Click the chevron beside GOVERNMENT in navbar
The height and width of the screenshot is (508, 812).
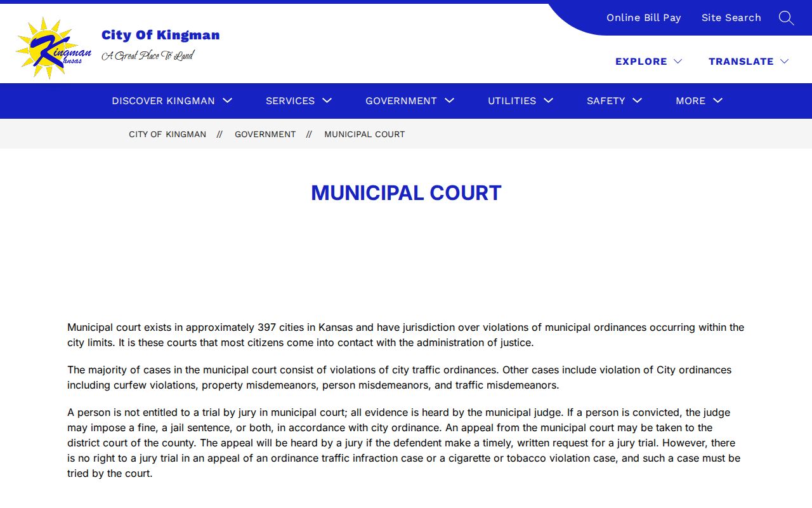[x=450, y=100]
